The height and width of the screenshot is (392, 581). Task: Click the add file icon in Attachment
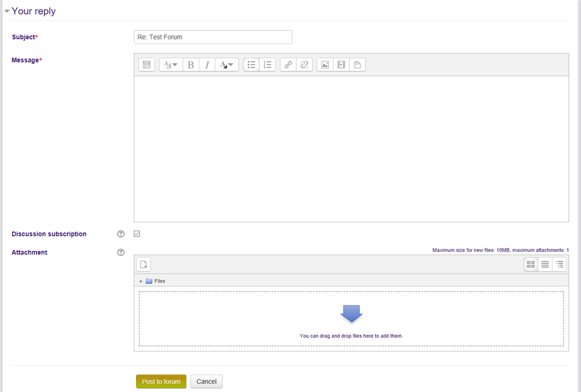pos(144,264)
